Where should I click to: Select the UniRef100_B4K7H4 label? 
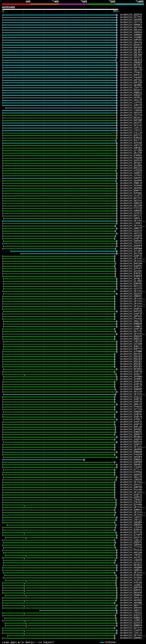point(131,263)
